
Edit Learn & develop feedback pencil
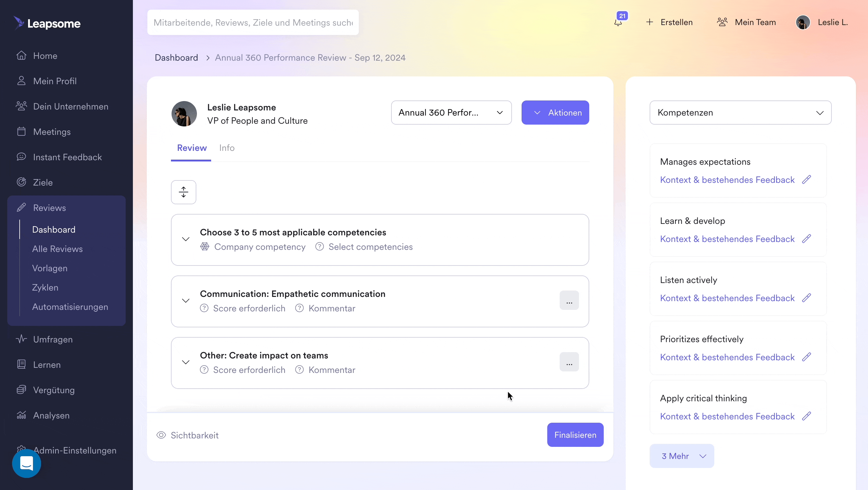coord(806,239)
